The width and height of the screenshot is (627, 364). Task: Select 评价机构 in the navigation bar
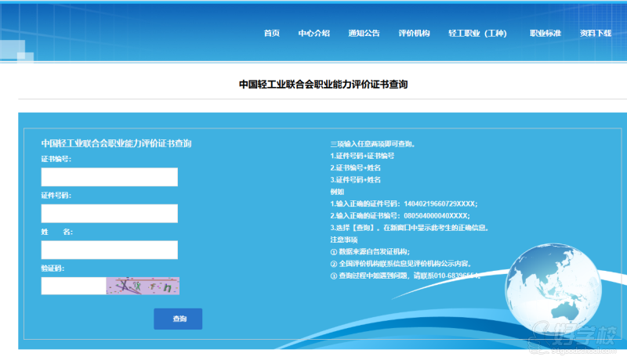pos(414,33)
